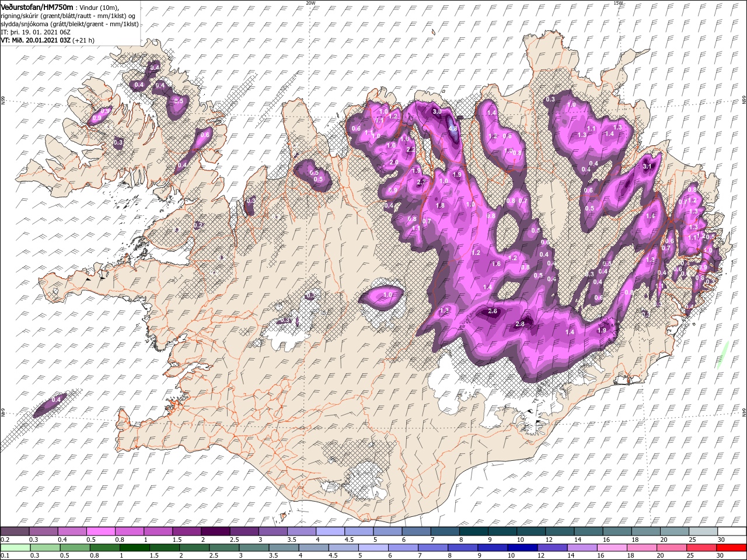Select the pale gray 25 swatch, top legend row
Image resolution: width=747 pixels, height=560 pixels.
tap(704, 531)
